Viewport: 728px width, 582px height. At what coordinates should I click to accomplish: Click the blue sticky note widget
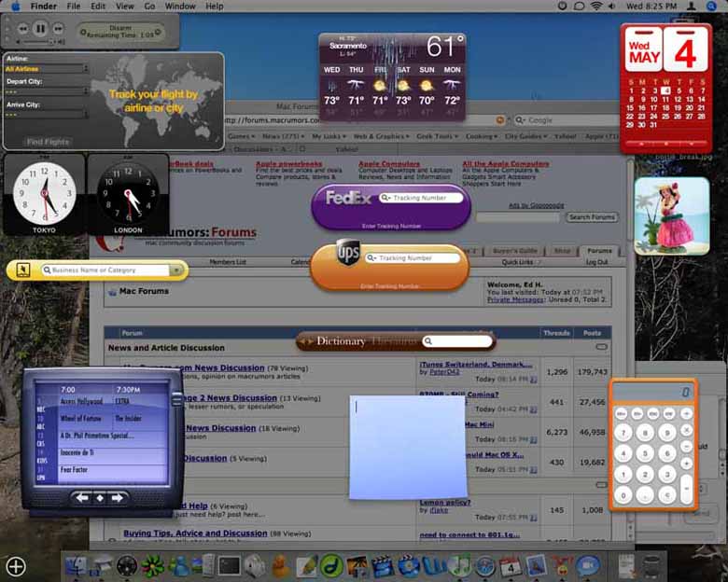pos(408,448)
